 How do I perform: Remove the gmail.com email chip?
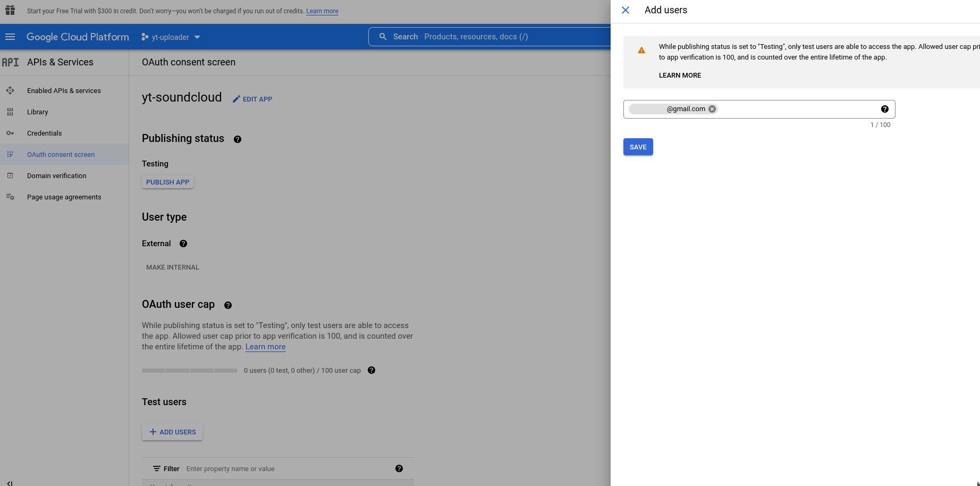[x=712, y=109]
